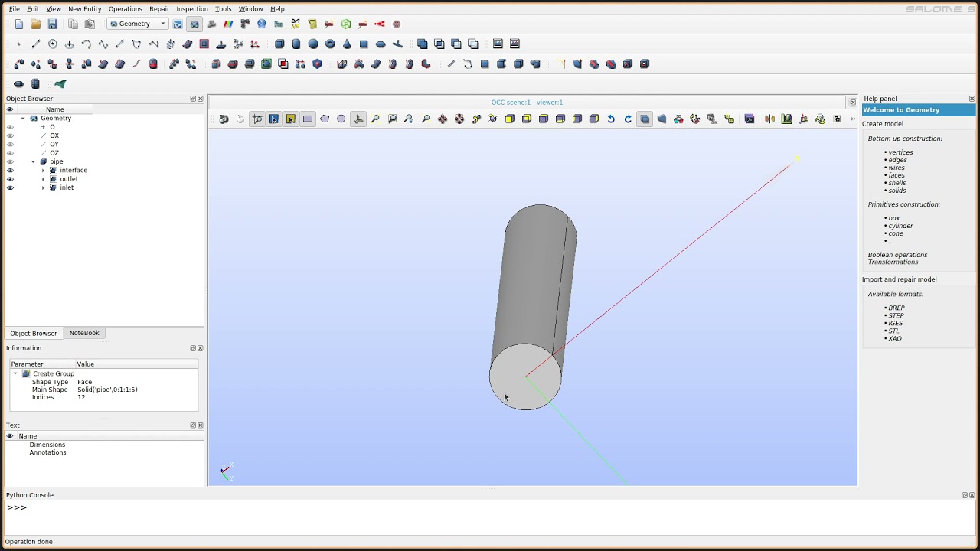Image resolution: width=980 pixels, height=551 pixels.
Task: Click the polygon selection style icon
Action: [x=325, y=119]
